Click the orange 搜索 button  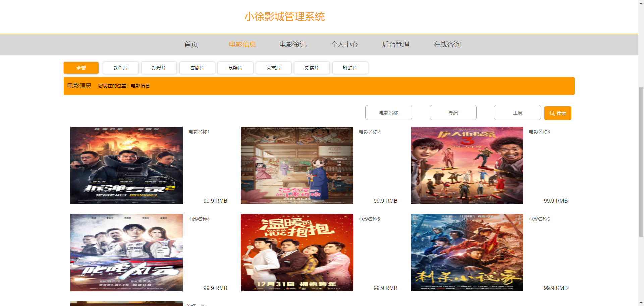(558, 113)
